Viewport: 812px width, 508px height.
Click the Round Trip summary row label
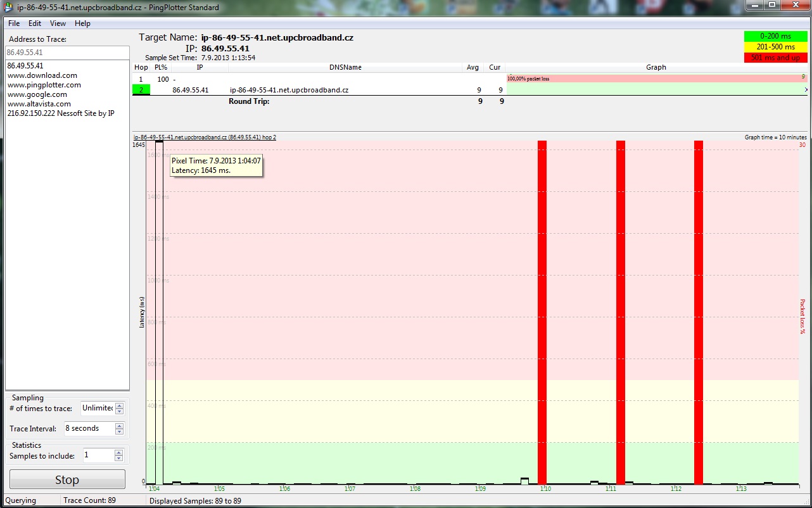pyautogui.click(x=249, y=101)
